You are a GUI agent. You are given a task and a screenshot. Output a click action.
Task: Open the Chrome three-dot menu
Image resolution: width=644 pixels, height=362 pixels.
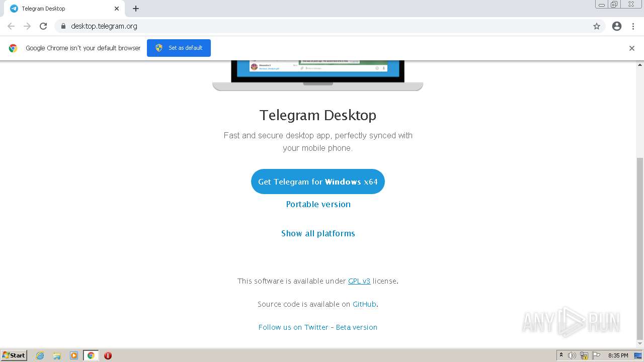(633, 26)
